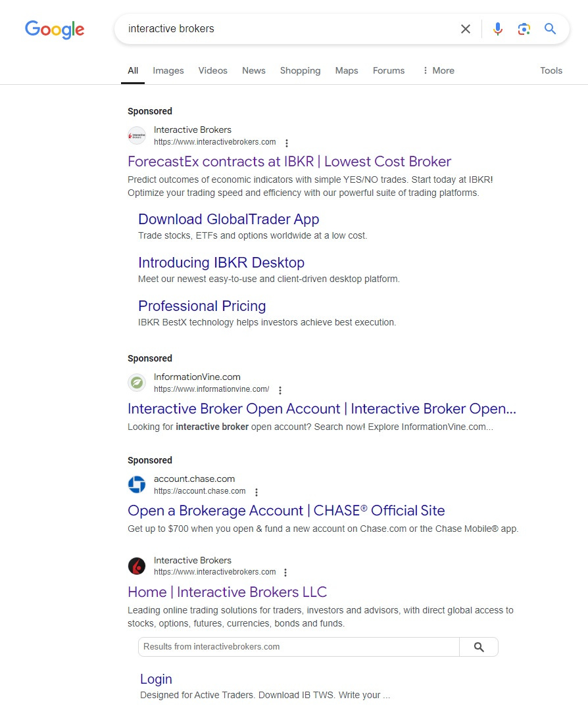Click 'Trade stocks, ETFs and options worldwide' description
The width and height of the screenshot is (588, 710).
pos(253,236)
